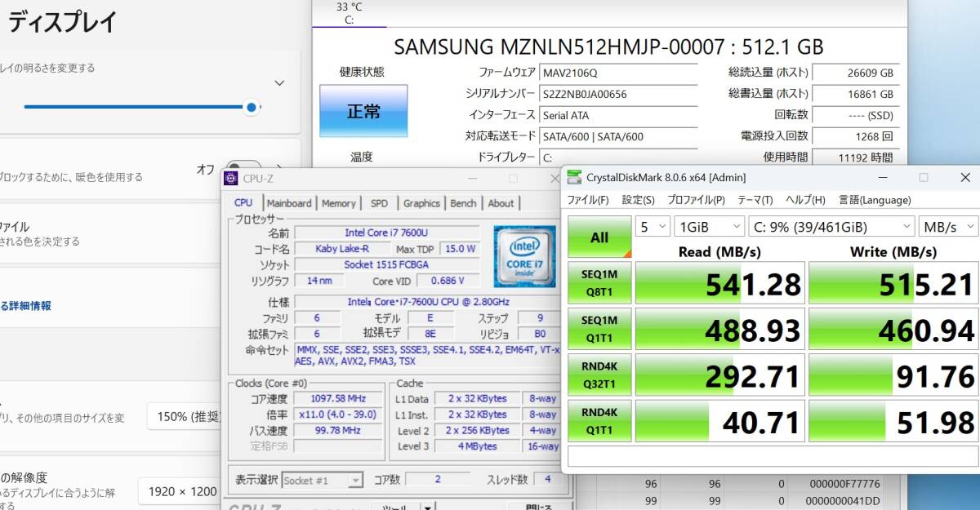Open the C: 9% drive selection dropdown
The image size is (980, 510).
pos(831,226)
